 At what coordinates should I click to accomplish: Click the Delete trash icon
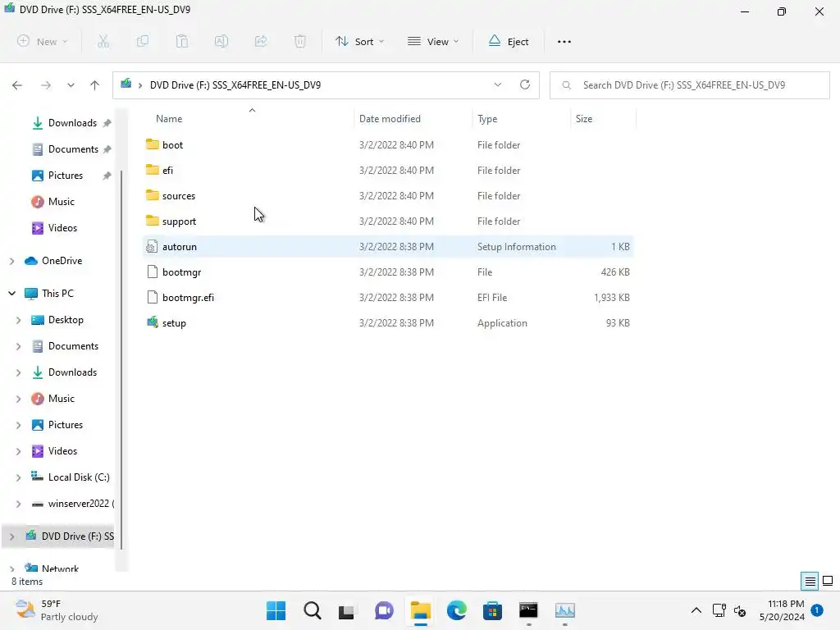point(300,41)
